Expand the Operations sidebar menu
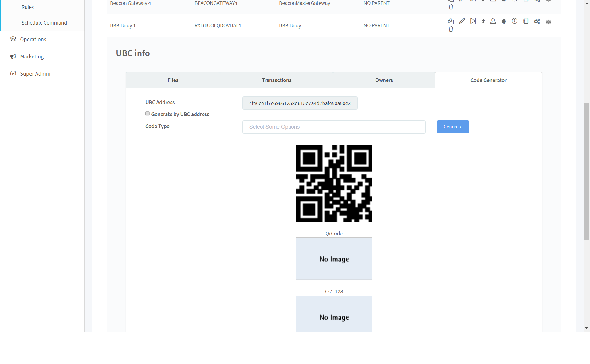Image resolution: width=590 pixels, height=364 pixels. pos(33,39)
